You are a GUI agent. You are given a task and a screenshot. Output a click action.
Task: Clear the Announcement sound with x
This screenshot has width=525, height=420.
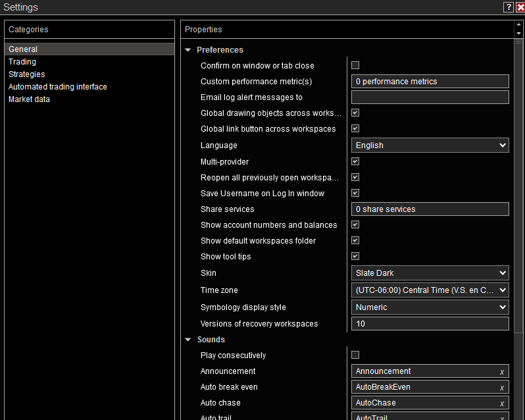click(x=502, y=372)
